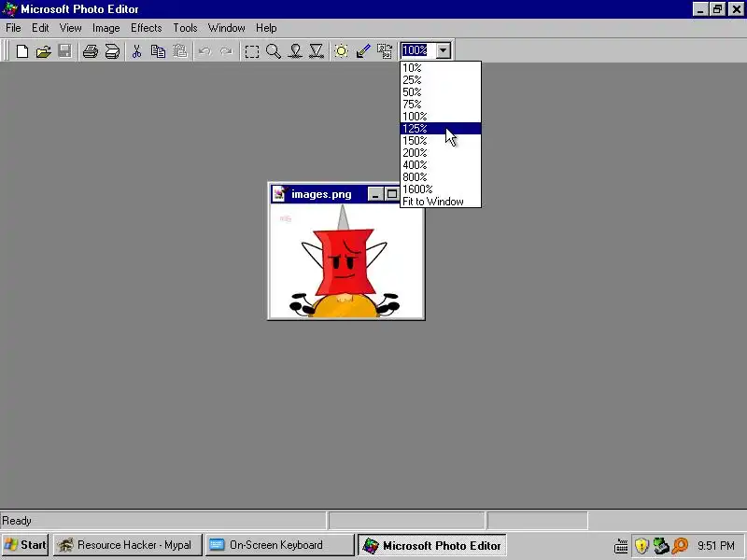747x560 pixels.
Task: Click the Windows Start button
Action: 25,545
